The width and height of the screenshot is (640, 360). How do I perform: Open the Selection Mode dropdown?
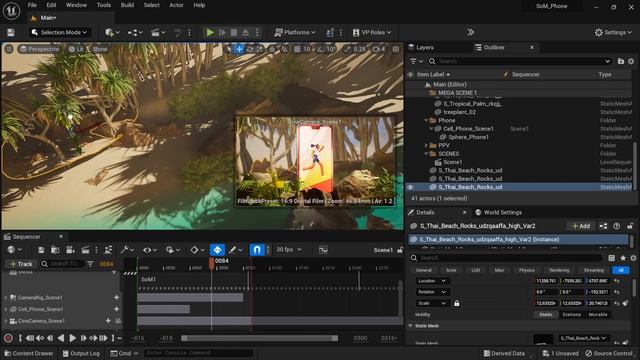tap(59, 32)
